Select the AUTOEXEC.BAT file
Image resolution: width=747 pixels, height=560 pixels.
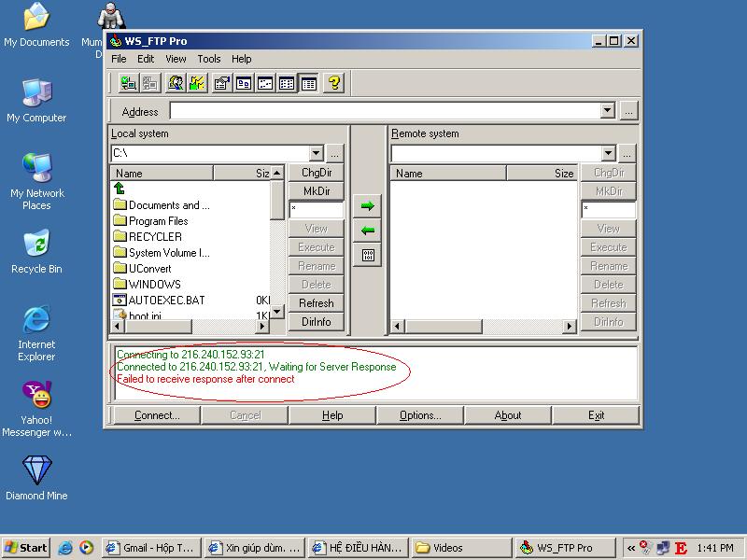coord(159,300)
